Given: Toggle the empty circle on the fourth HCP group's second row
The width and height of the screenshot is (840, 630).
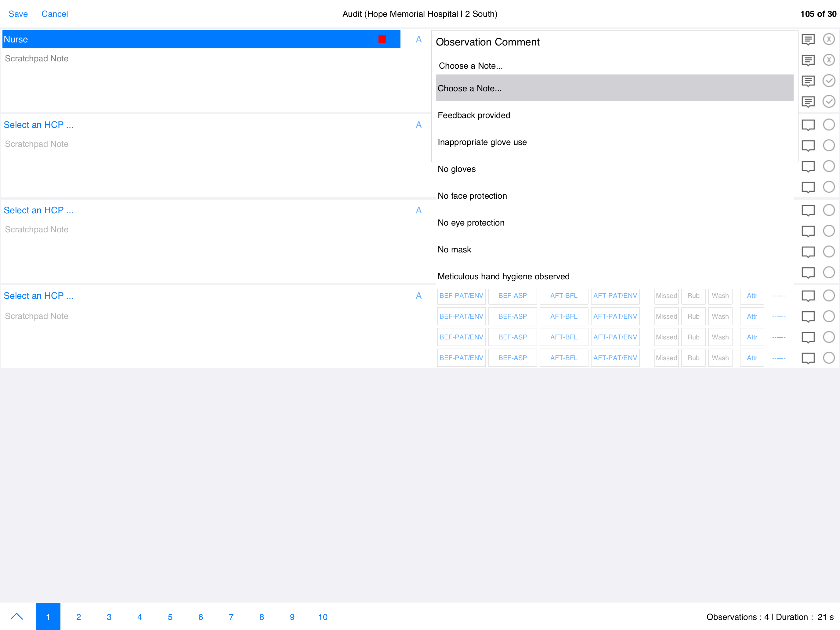Looking at the screenshot, I should click(829, 316).
